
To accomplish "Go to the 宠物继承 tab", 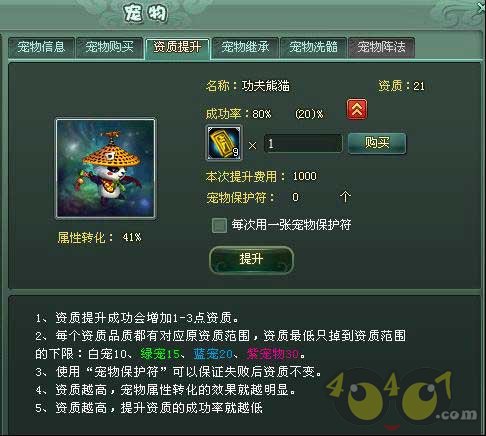I will [245, 47].
